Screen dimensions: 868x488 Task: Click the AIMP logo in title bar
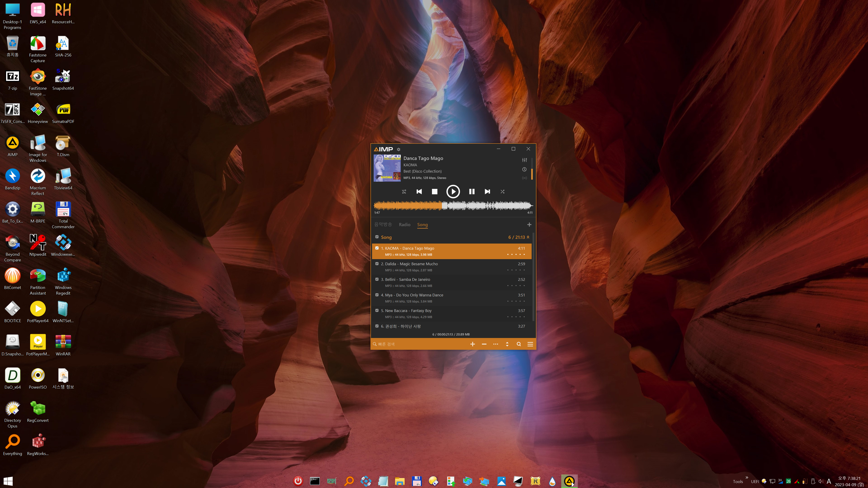pos(383,149)
